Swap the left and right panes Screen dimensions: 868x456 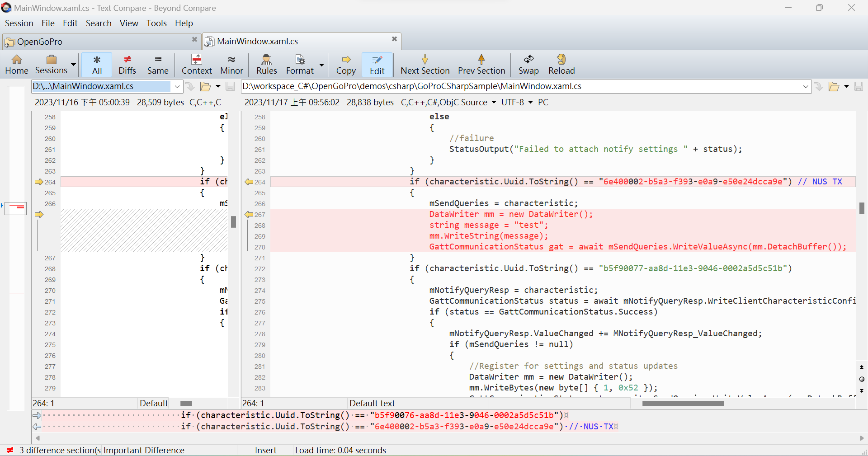pos(528,64)
